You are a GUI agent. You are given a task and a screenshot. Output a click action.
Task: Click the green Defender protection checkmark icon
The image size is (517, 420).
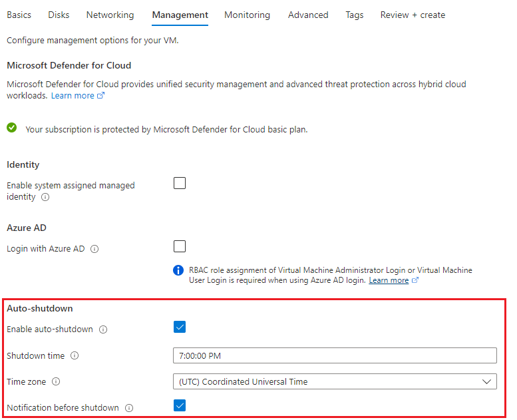[x=12, y=128]
